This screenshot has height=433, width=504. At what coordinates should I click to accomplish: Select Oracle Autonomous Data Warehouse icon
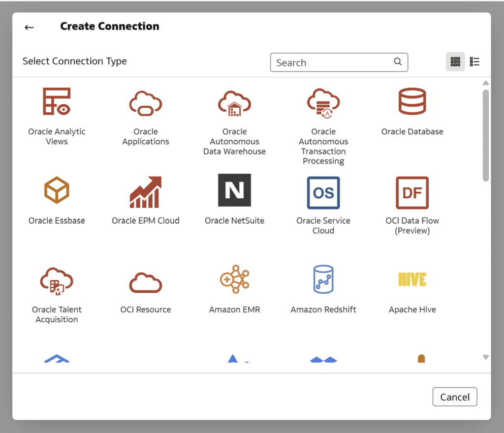coord(235,102)
